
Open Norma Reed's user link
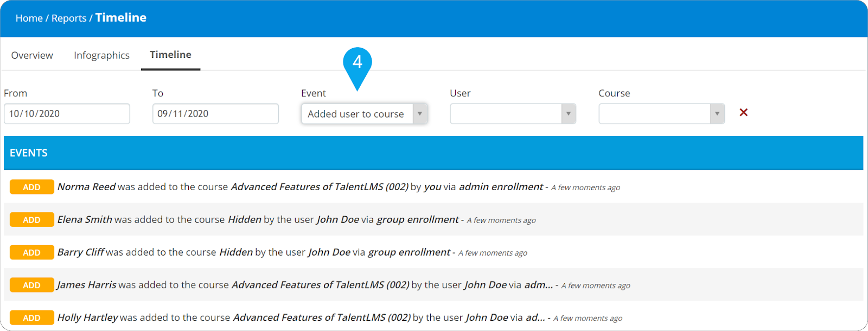point(86,187)
